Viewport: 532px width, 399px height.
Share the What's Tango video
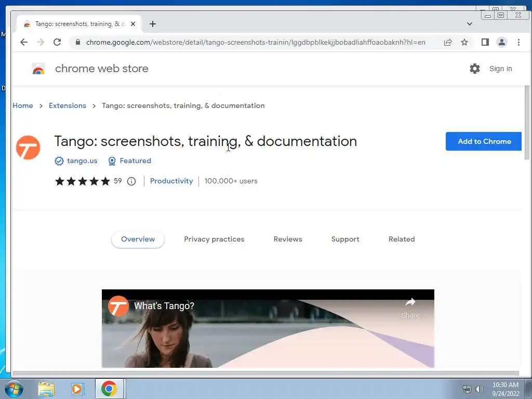pyautogui.click(x=410, y=308)
